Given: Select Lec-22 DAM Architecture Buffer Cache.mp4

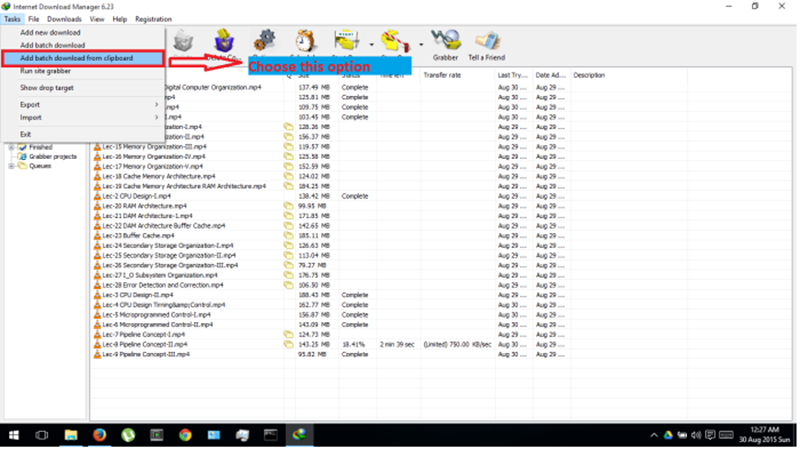Looking at the screenshot, I should [163, 226].
